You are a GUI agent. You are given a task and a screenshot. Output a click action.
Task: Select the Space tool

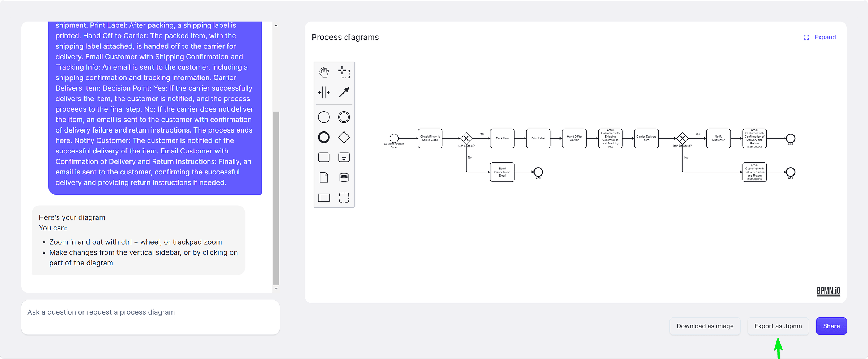pos(324,92)
